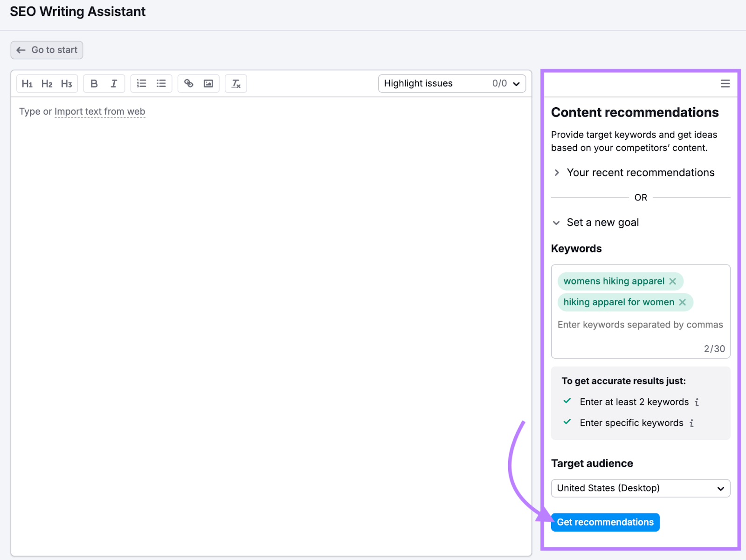
Task: Open the Target audience dropdown
Action: point(640,488)
